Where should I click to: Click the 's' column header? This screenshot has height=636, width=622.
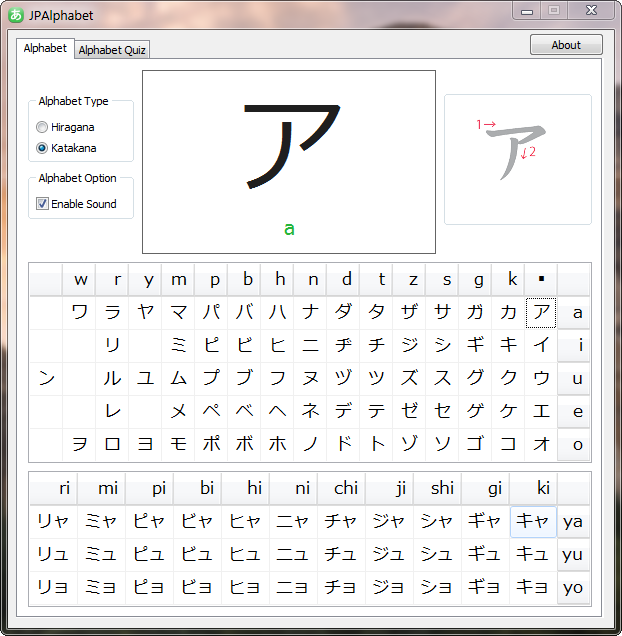tap(442, 279)
